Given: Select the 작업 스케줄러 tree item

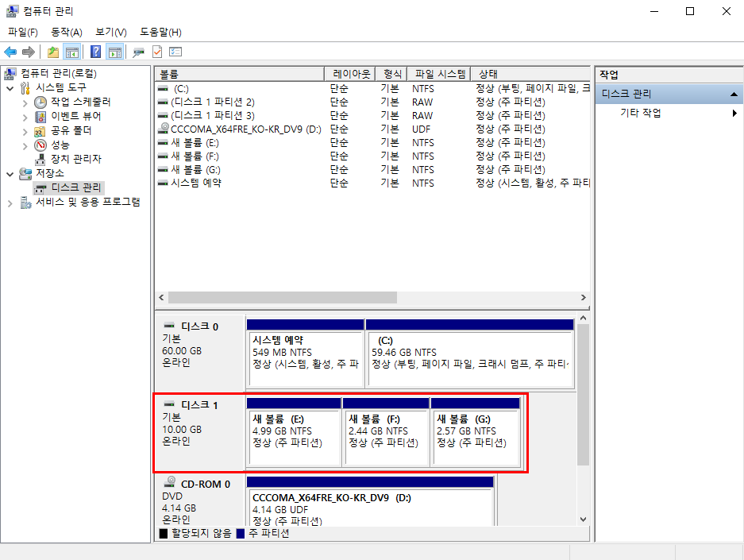Looking at the screenshot, I should 81,102.
